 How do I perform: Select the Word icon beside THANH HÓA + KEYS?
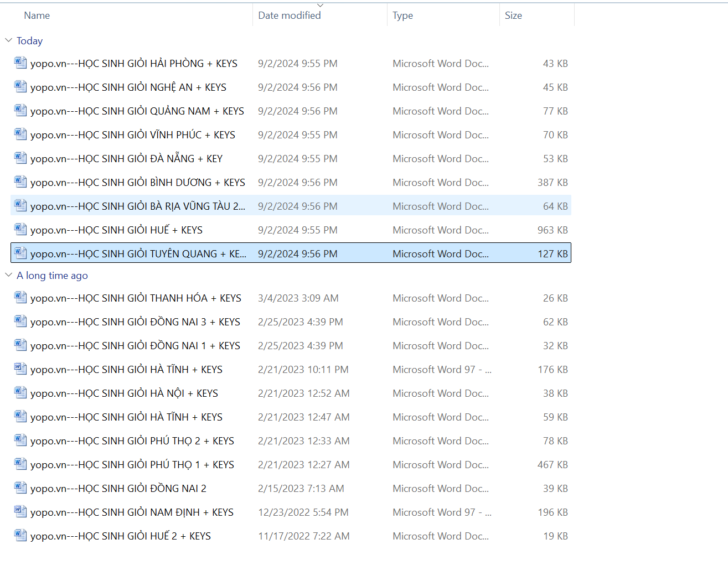(x=20, y=297)
